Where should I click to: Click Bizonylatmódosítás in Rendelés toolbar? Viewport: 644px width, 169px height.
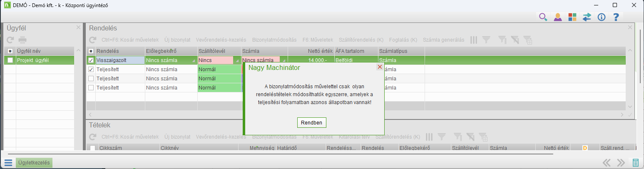tap(274, 40)
